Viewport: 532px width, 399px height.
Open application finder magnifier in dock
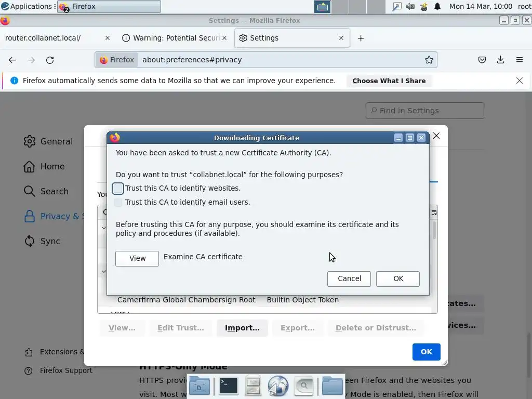[x=303, y=386]
